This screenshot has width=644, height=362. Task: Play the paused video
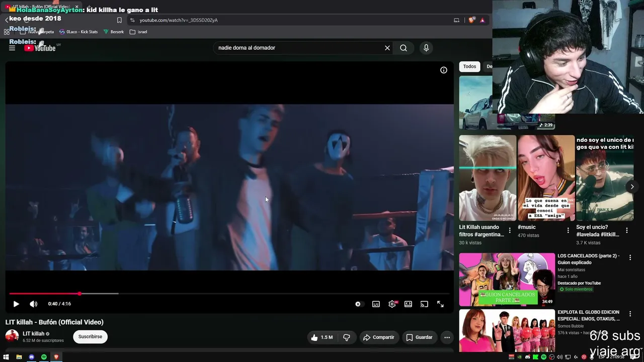coord(16,304)
